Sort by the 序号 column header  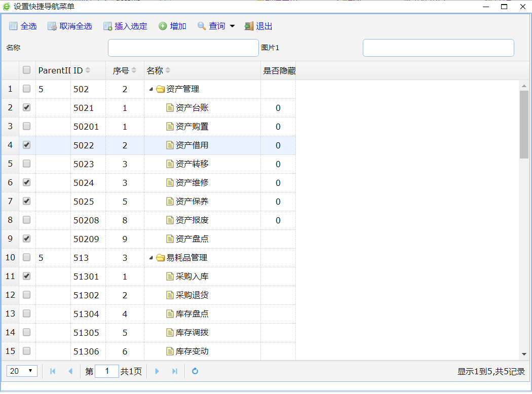(121, 70)
